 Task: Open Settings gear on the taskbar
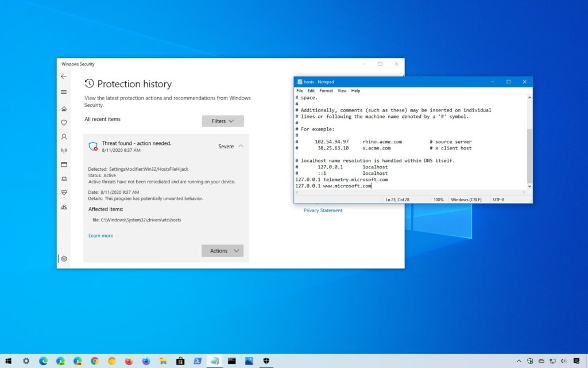pos(26,361)
